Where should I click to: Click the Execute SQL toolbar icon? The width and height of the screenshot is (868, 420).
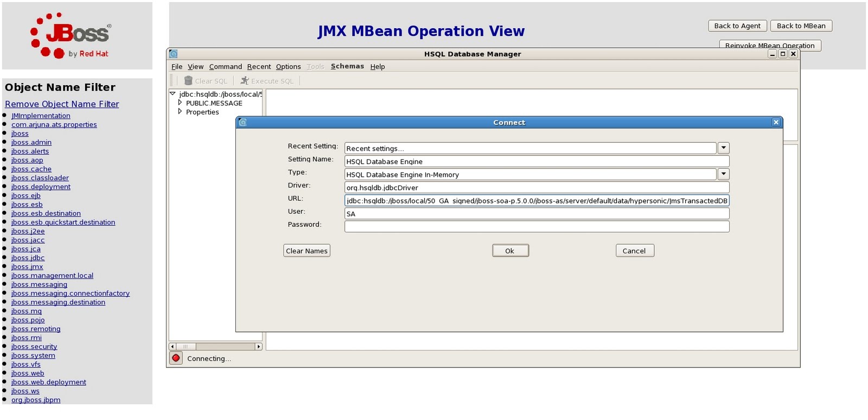pyautogui.click(x=245, y=81)
